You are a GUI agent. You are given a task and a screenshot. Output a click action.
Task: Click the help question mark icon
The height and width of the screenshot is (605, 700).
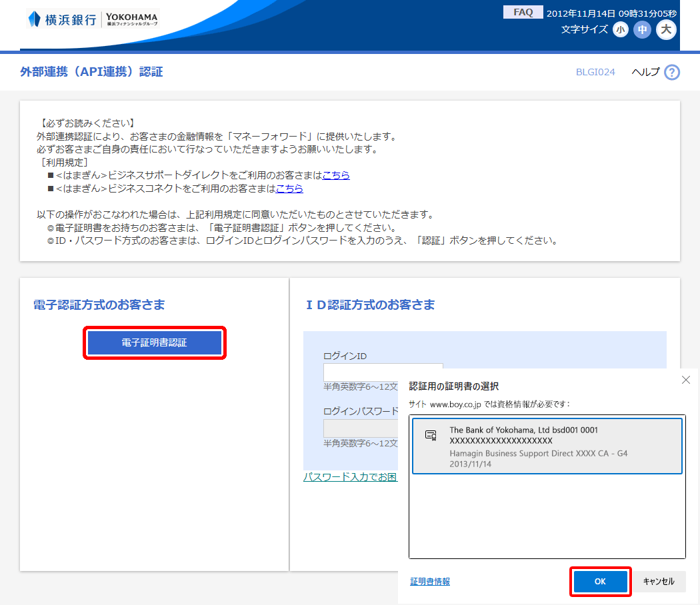pos(672,72)
